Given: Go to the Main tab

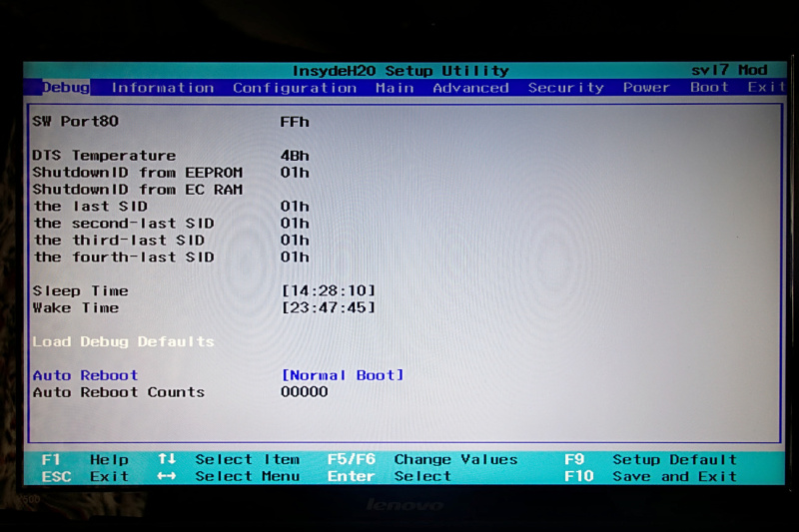Looking at the screenshot, I should 395,88.
